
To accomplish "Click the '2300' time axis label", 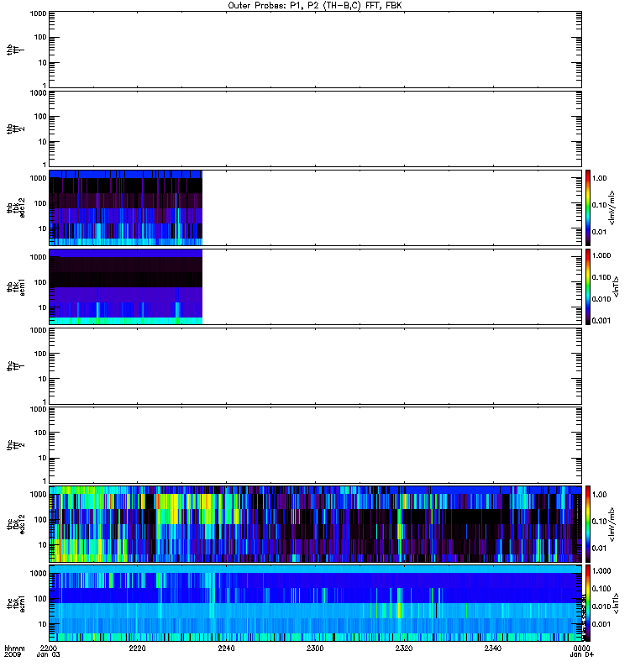I will tap(315, 648).
